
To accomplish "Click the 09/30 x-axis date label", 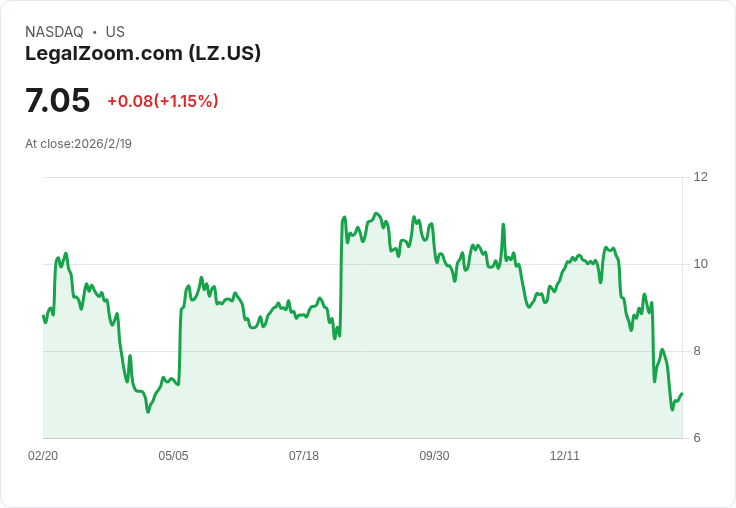I will point(434,456).
